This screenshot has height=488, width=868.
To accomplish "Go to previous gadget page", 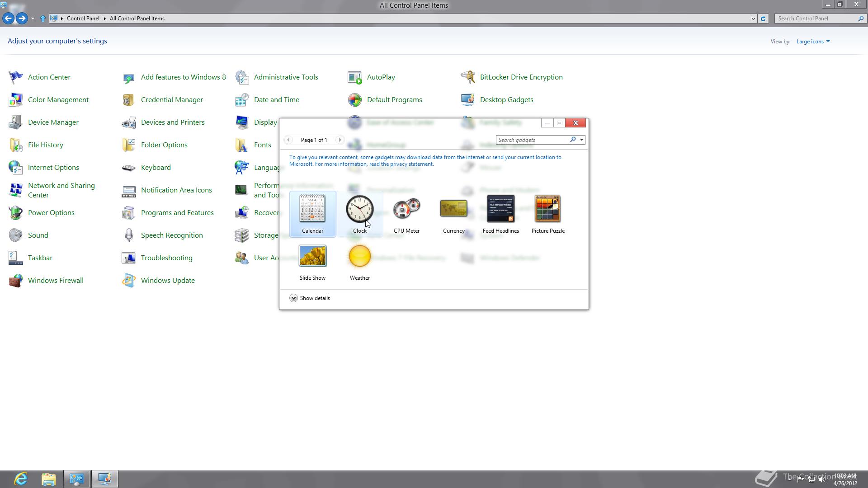I will (x=288, y=140).
